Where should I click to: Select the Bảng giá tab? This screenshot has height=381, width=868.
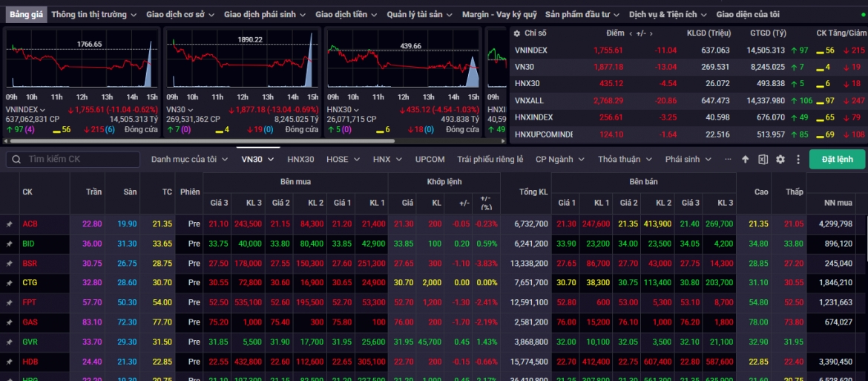25,14
